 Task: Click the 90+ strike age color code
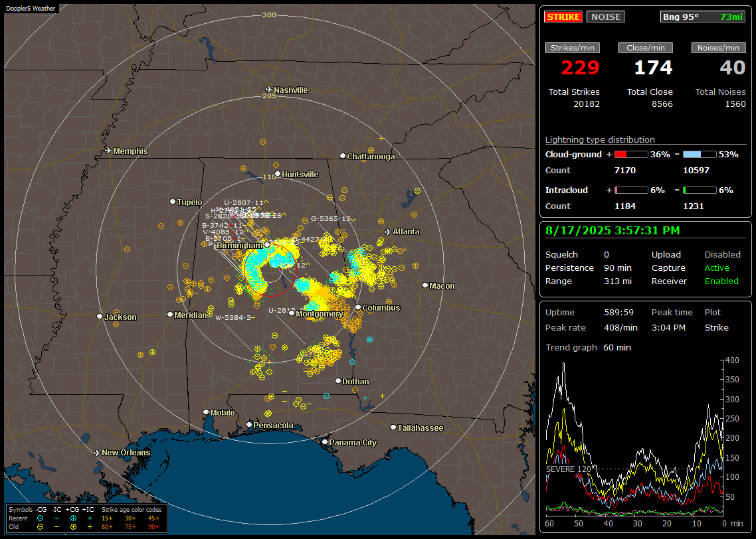pyautogui.click(x=153, y=527)
